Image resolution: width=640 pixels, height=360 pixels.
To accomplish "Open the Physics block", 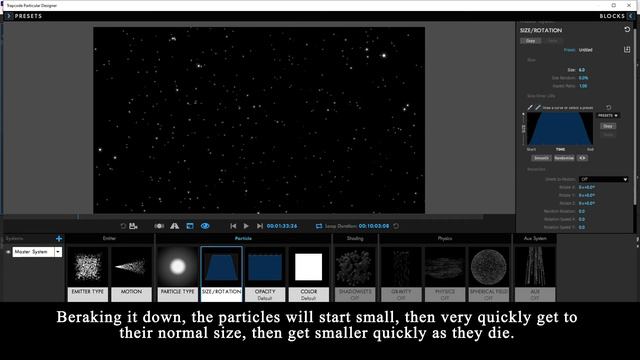I will [445, 274].
